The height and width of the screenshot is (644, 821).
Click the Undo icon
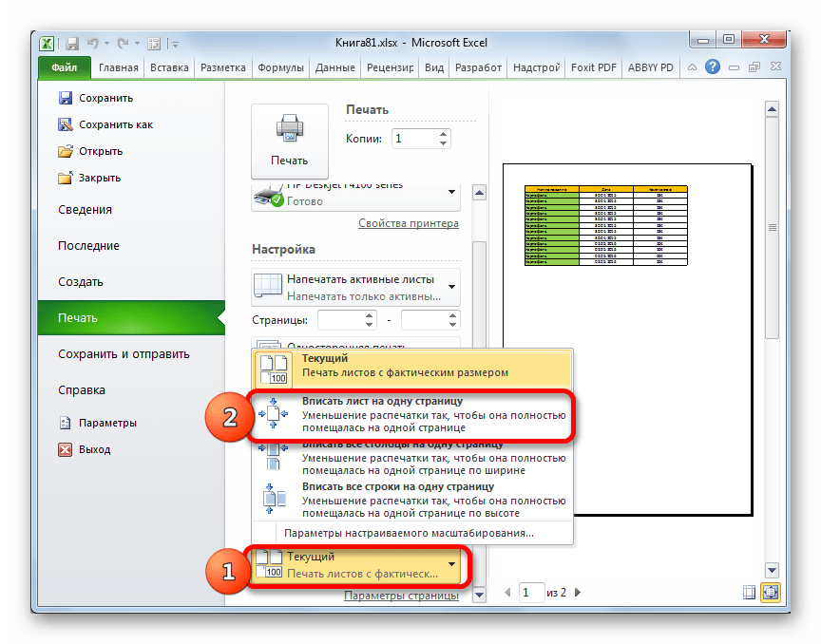point(92,43)
